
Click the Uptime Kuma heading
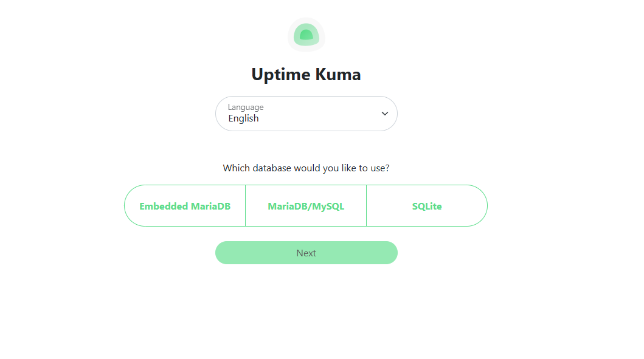coord(306,75)
